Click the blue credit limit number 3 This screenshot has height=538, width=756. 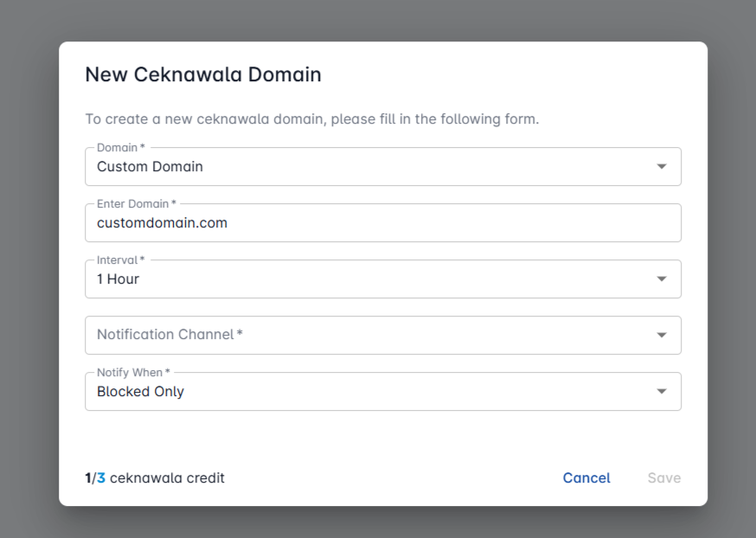click(101, 478)
